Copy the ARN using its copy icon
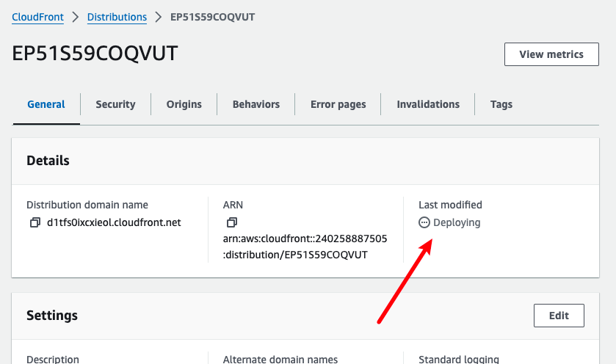This screenshot has width=616, height=364. point(232,222)
